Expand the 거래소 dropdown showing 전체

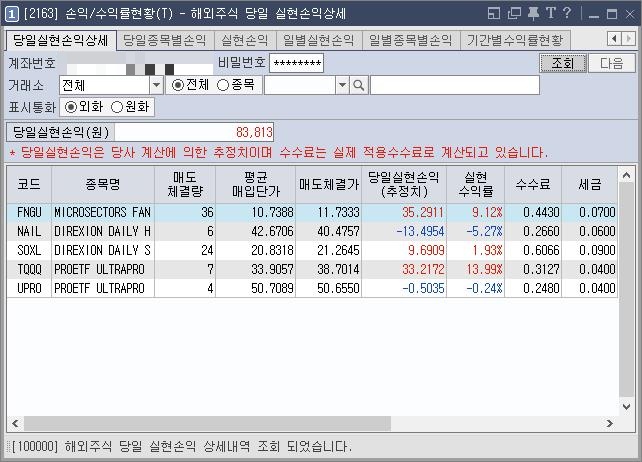click(x=156, y=85)
